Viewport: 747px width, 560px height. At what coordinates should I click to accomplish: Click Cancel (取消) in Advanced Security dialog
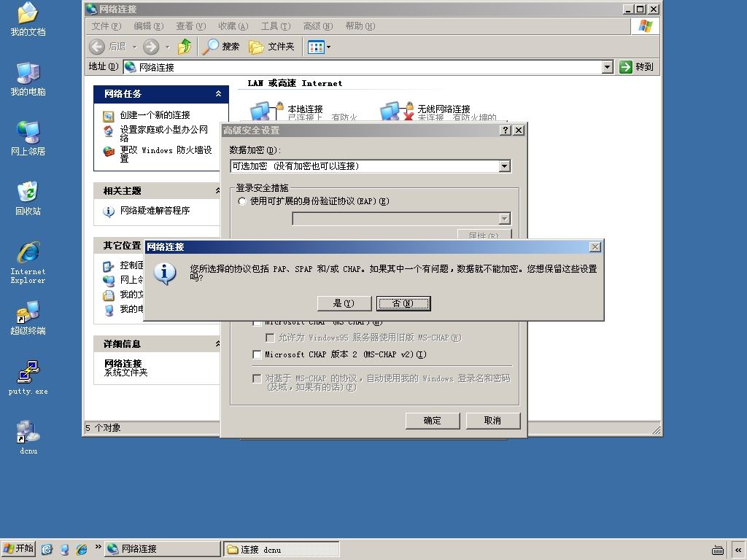pos(492,421)
